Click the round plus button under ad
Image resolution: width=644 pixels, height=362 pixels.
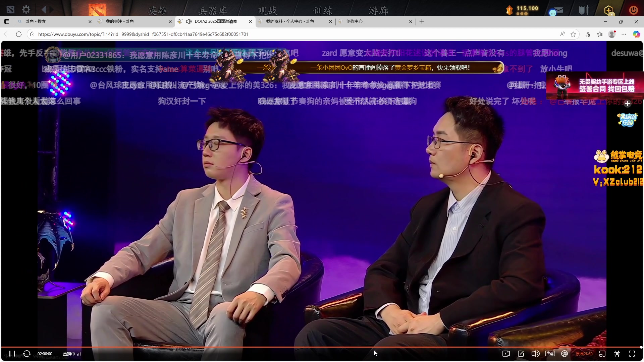pos(628,104)
